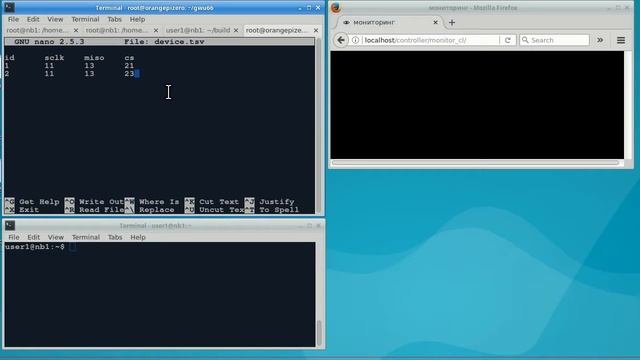Open a new Firefox tab with plus button
The width and height of the screenshot is (640, 360).
(452, 22)
